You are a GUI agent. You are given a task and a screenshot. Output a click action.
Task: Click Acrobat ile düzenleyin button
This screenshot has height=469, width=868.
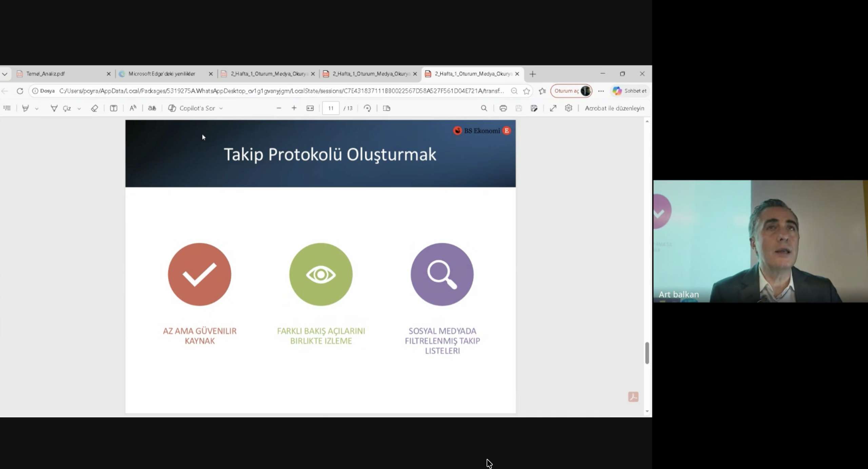click(x=614, y=108)
